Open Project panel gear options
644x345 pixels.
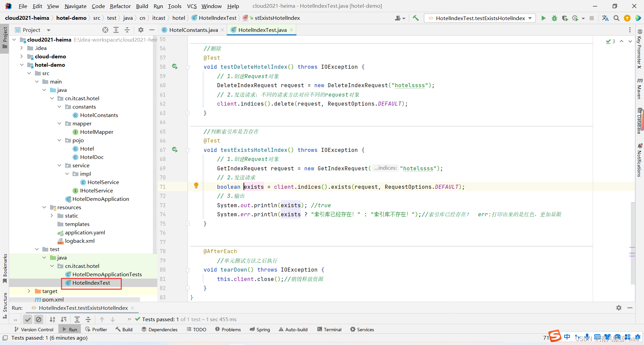(141, 30)
